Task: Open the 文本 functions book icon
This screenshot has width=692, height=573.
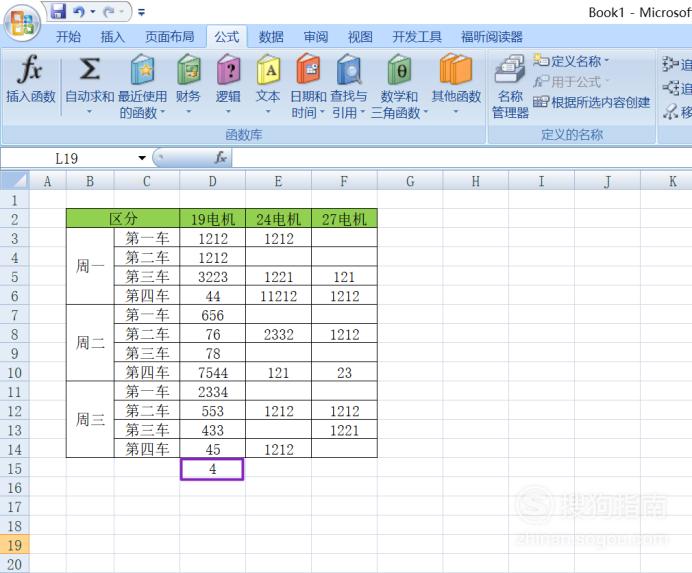Action: [268, 69]
